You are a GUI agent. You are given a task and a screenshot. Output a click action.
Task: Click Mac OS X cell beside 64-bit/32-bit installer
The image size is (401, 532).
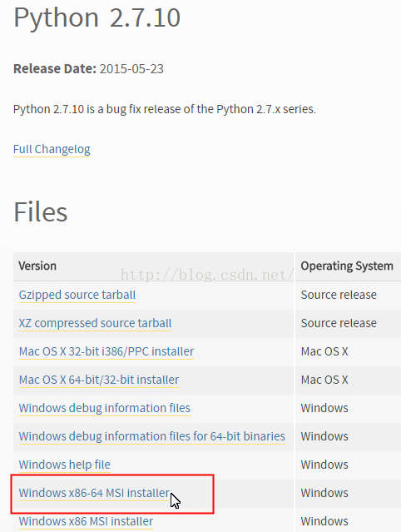324,380
